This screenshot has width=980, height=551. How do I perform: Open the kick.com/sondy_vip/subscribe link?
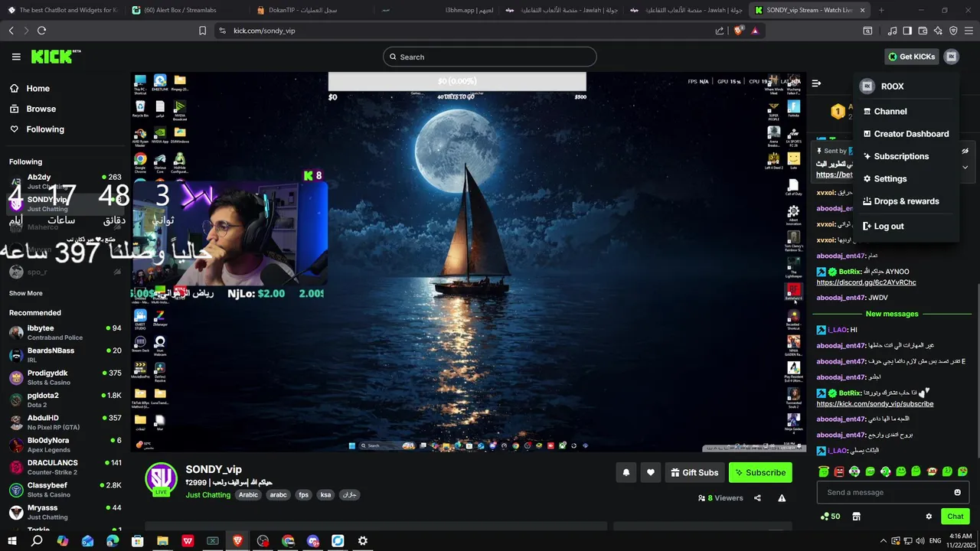tap(875, 404)
